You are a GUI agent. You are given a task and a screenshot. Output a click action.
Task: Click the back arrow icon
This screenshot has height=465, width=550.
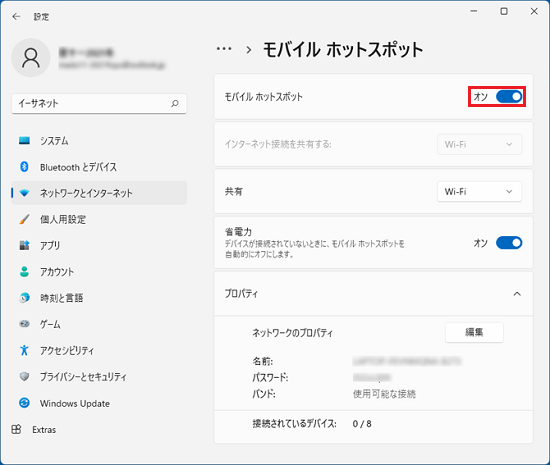pos(16,16)
